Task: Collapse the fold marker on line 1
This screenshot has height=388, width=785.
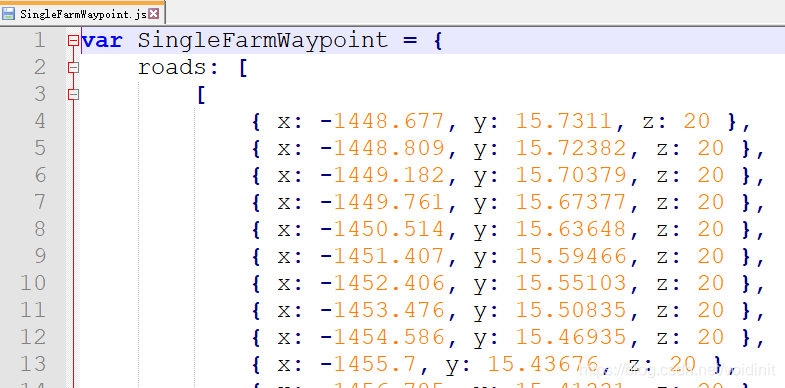Action: tap(74, 41)
